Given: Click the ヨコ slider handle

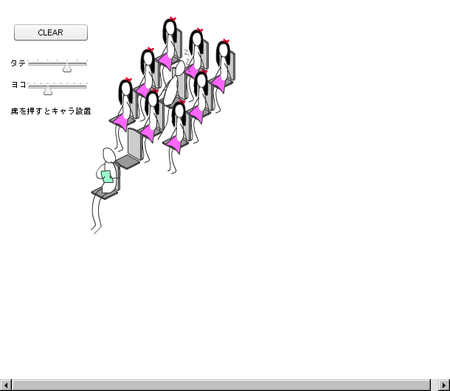Looking at the screenshot, I should coord(48,90).
